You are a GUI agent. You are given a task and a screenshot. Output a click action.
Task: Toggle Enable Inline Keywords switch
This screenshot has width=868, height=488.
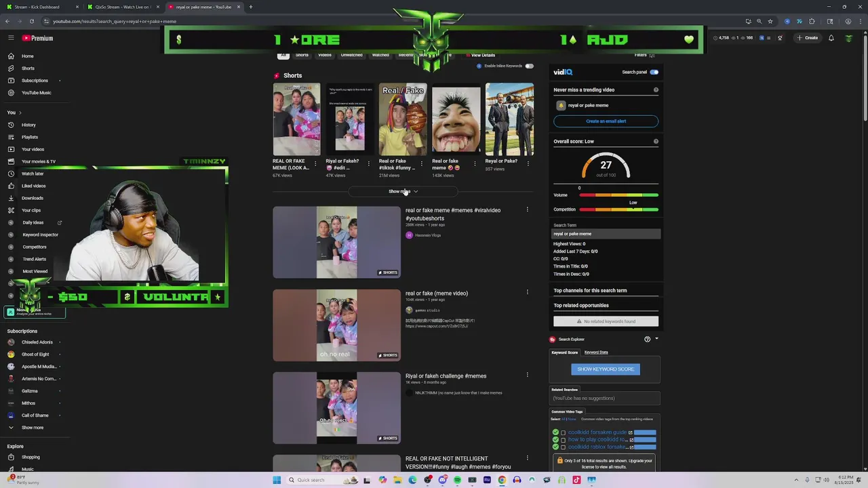click(529, 66)
